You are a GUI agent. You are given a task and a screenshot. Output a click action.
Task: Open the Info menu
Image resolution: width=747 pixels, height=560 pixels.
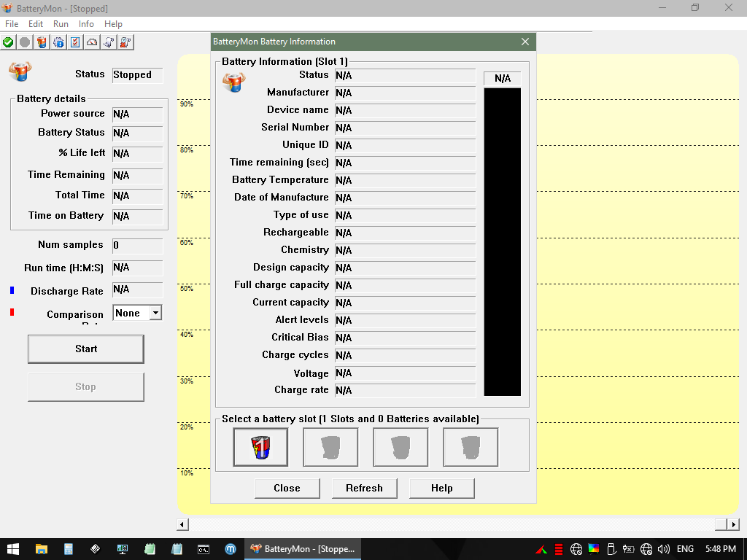pyautogui.click(x=86, y=24)
